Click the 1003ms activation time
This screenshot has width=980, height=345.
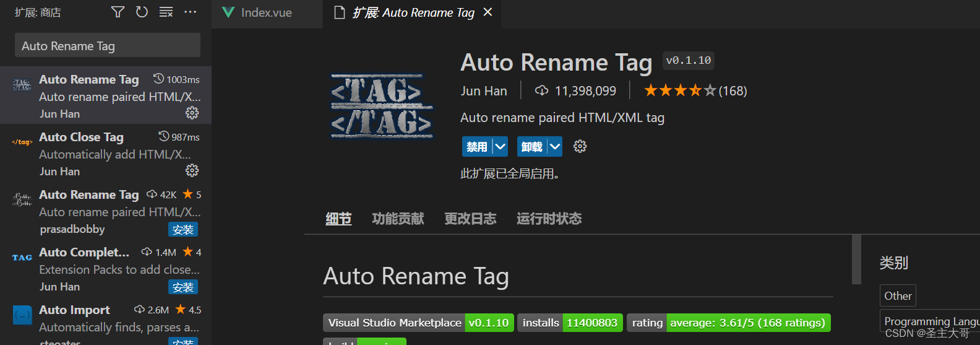183,79
